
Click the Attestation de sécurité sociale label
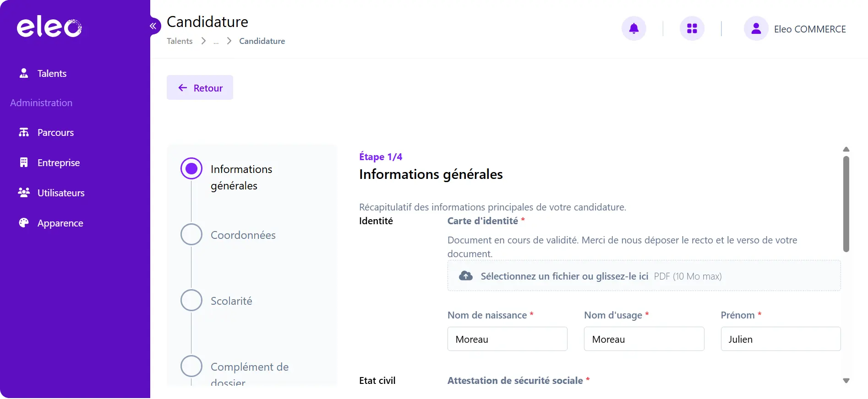pyautogui.click(x=515, y=381)
